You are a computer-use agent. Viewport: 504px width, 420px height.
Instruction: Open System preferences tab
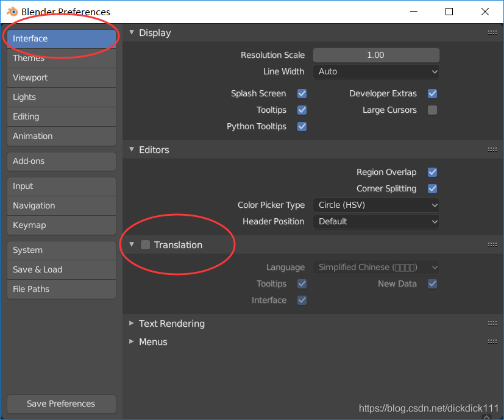click(62, 250)
